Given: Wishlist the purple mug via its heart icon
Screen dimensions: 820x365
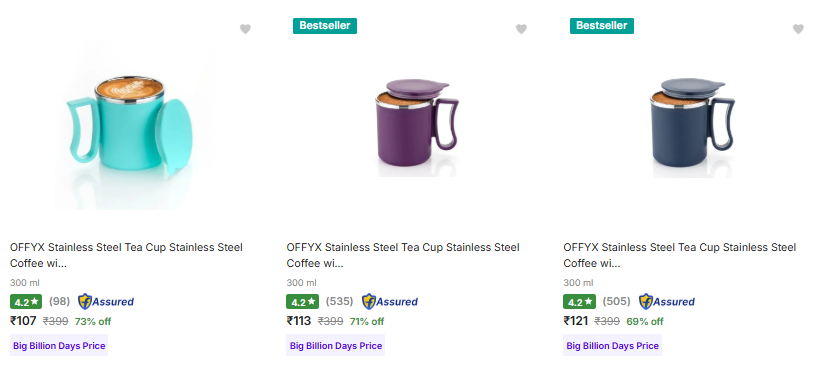Looking at the screenshot, I should [x=521, y=29].
